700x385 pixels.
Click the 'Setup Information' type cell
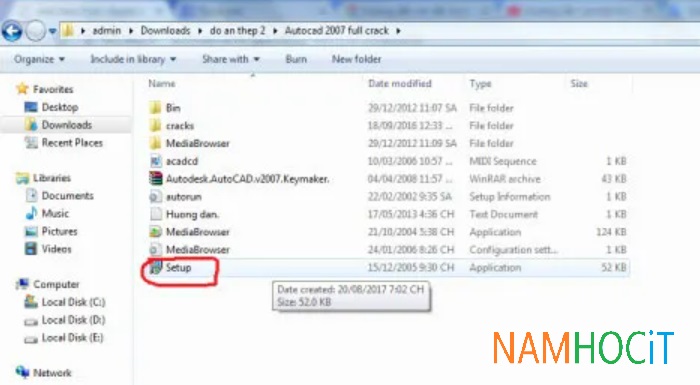509,197
